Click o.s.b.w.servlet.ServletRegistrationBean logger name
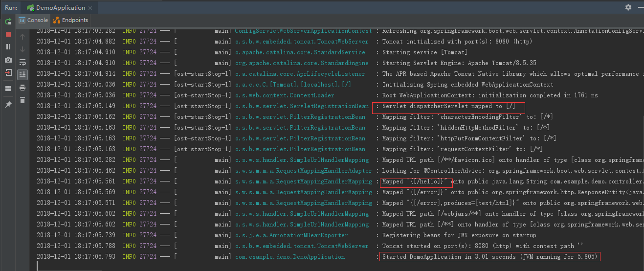 (x=302, y=106)
